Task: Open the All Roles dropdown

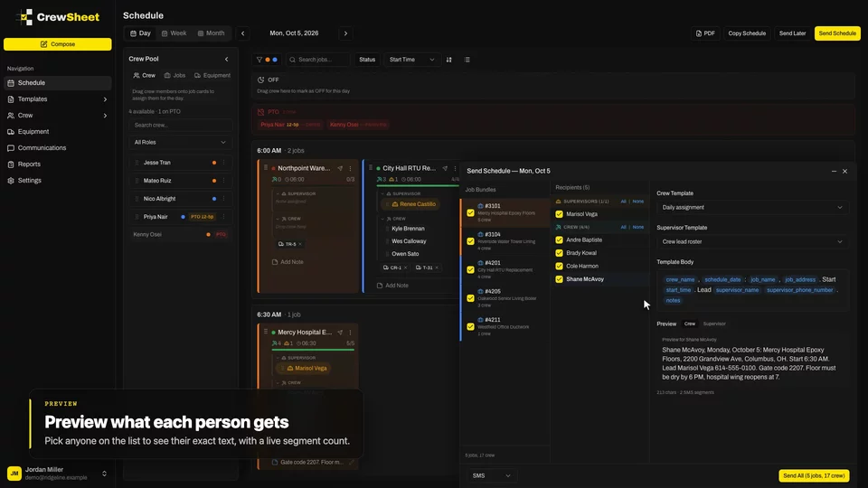Action: tap(181, 142)
